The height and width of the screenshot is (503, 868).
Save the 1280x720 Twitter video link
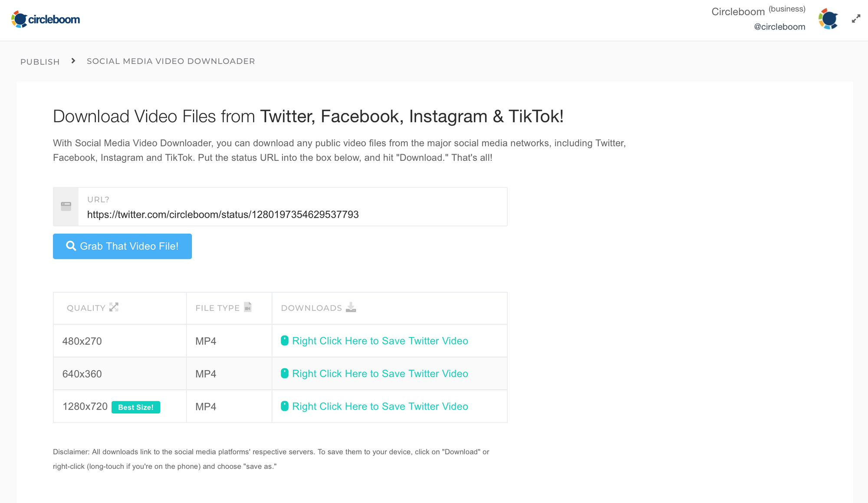coord(379,406)
